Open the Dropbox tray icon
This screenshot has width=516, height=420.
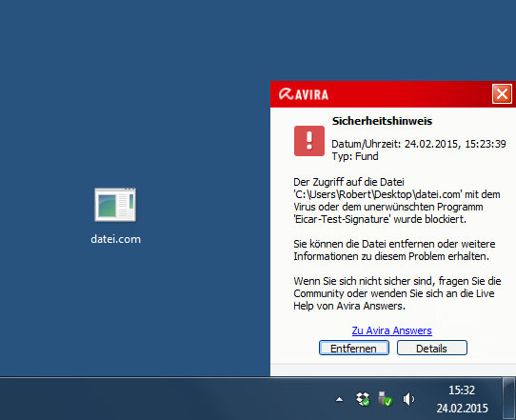click(x=363, y=399)
